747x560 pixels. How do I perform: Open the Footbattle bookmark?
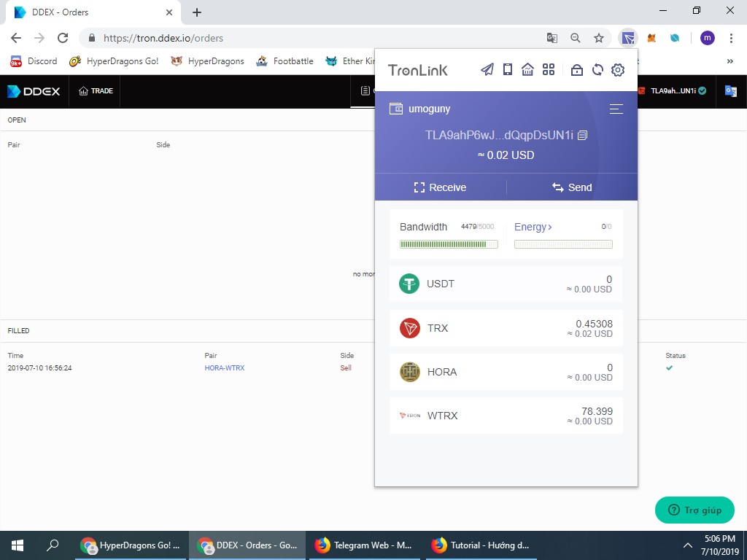tap(285, 61)
